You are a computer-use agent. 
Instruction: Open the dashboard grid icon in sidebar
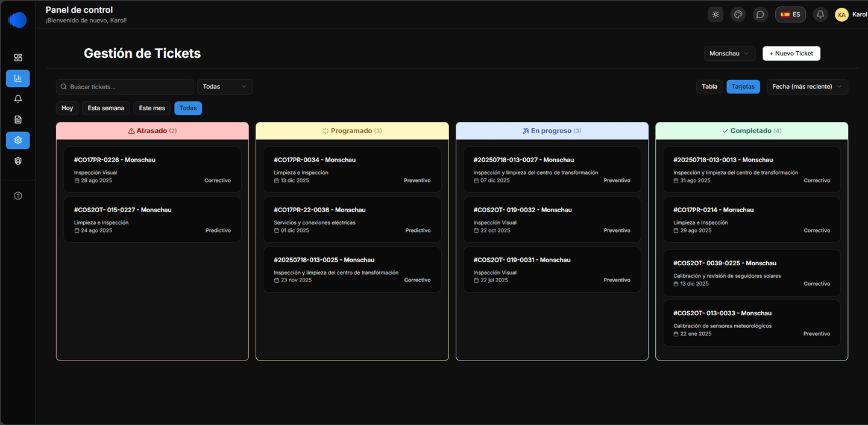click(18, 57)
